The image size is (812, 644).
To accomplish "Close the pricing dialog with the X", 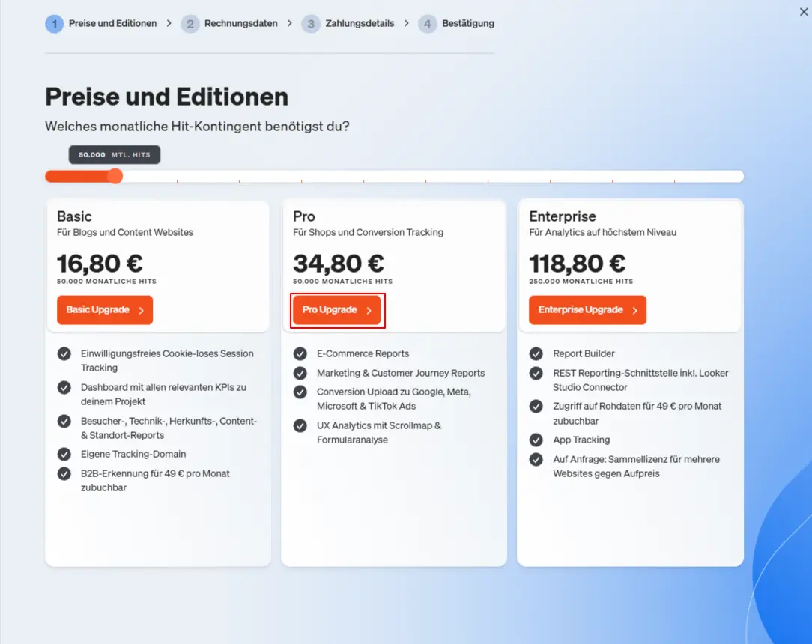I will click(803, 11).
